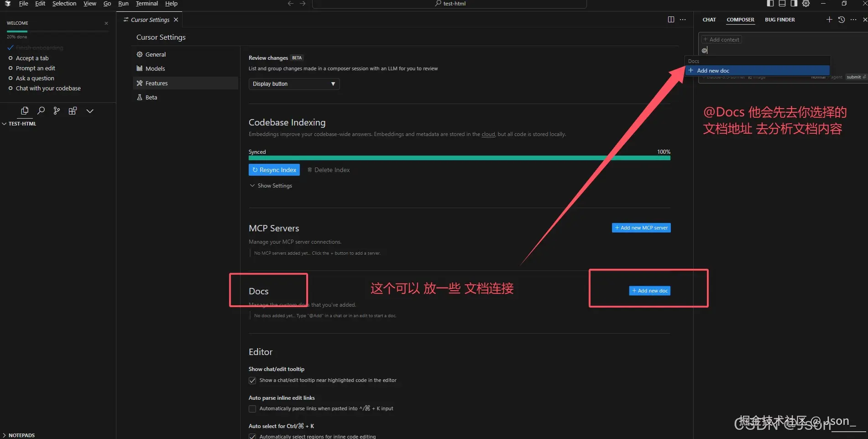This screenshot has height=439, width=868.
Task: Click the Welcome onboarding progress bar
Action: click(58, 31)
